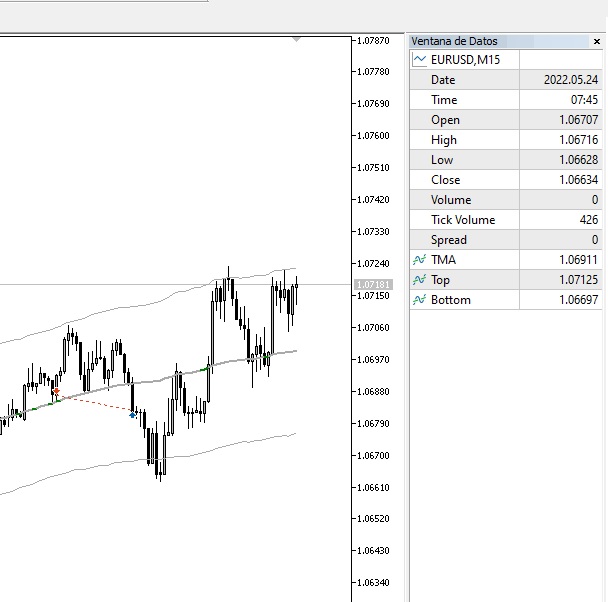
Task: Click the chart shift triangle marker
Action: tap(297, 40)
